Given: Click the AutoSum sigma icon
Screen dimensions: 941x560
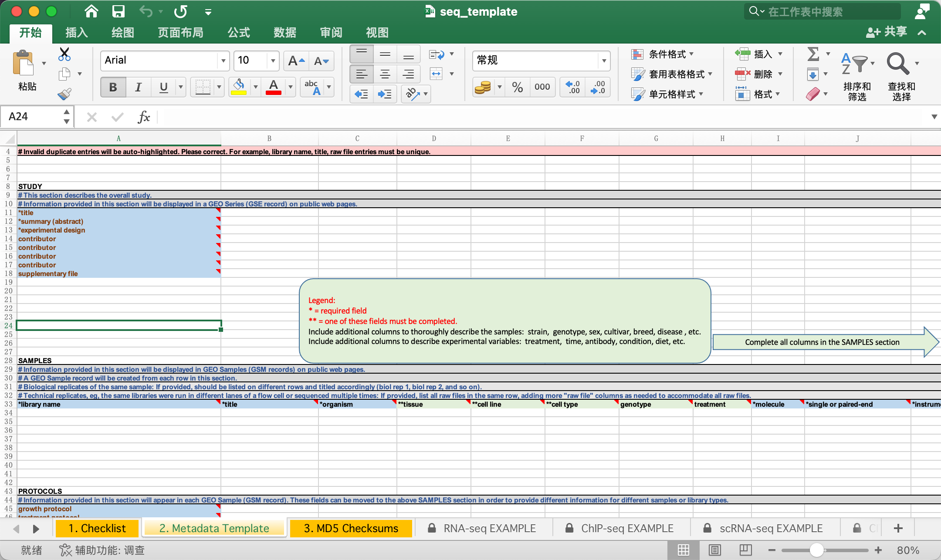Looking at the screenshot, I should coord(813,54).
